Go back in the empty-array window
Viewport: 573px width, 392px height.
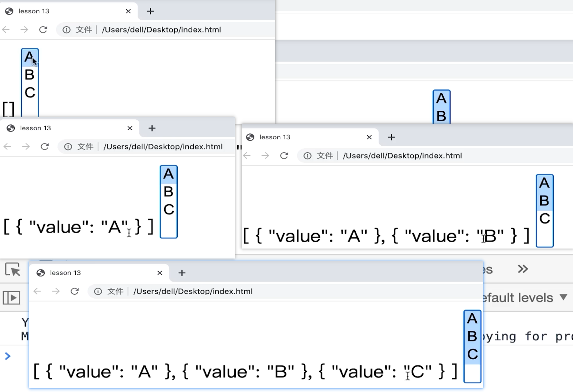pyautogui.click(x=6, y=30)
